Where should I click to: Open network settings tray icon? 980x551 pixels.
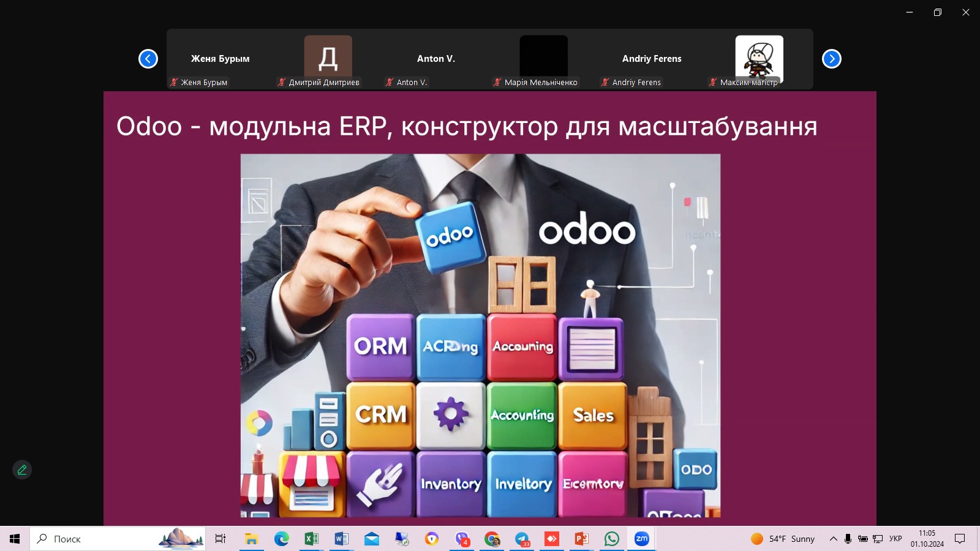[878, 539]
